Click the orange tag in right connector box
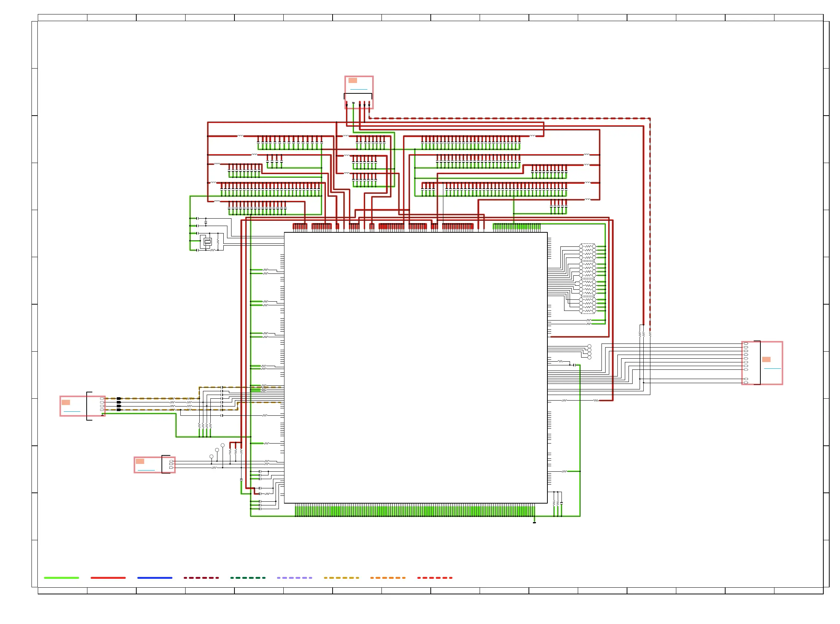This screenshot has height=624, width=840. point(766,359)
